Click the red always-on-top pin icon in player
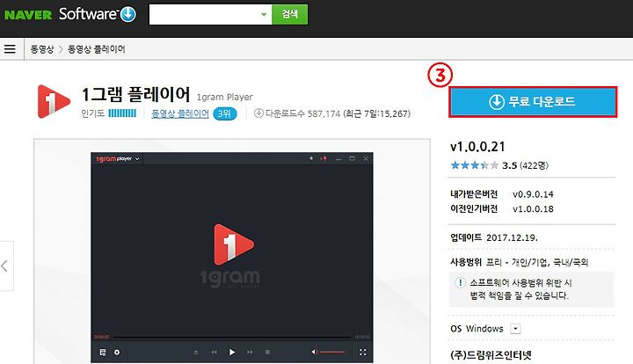 [x=324, y=158]
